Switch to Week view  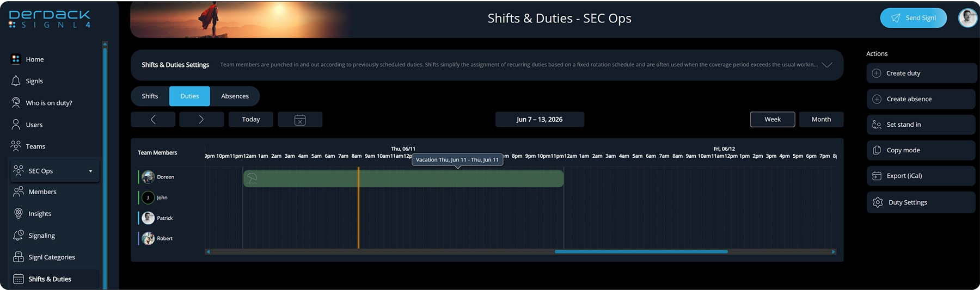772,120
